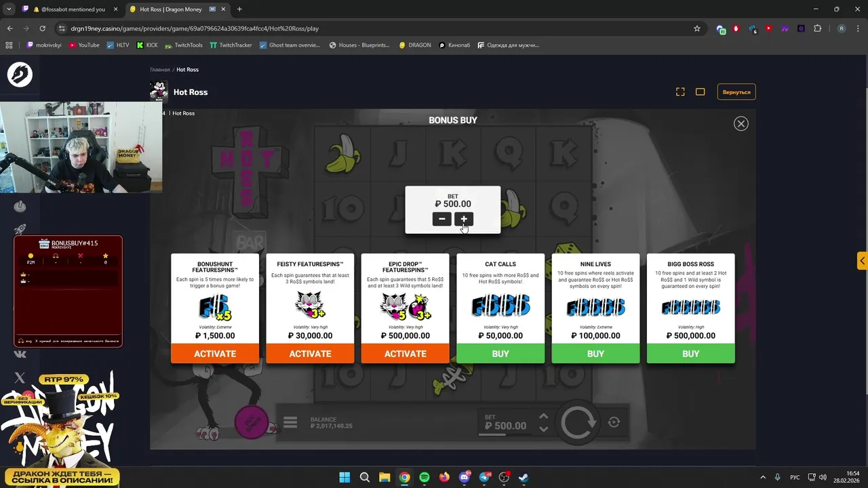The height and width of the screenshot is (488, 868).
Task: Open the X social link in the sidebar
Action: (20, 378)
